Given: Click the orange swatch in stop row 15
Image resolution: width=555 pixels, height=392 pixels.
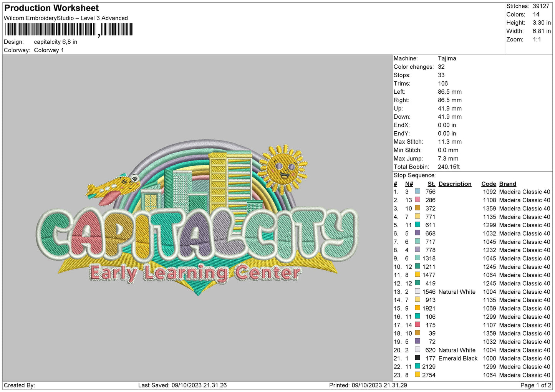Looking at the screenshot, I should point(417,308).
